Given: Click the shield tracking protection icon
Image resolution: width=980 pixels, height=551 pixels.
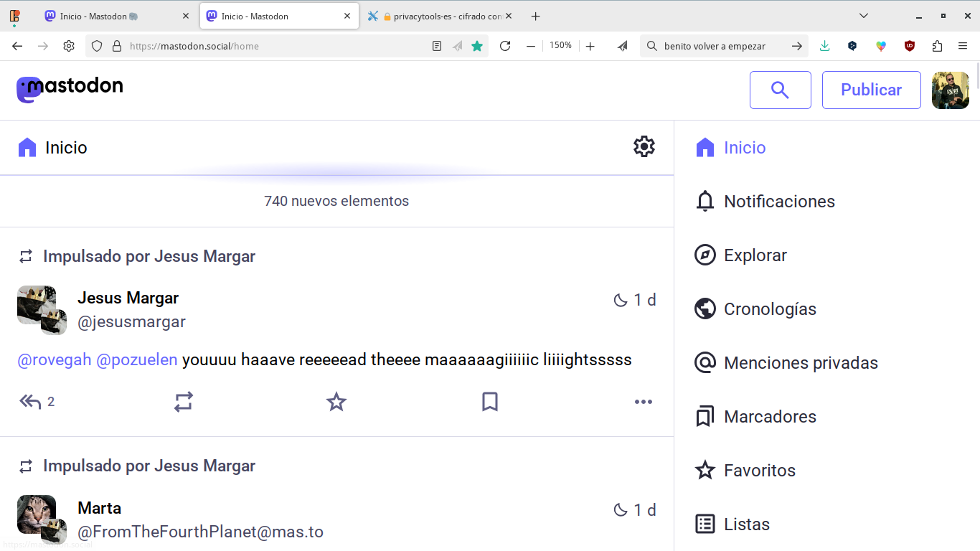Looking at the screenshot, I should tap(97, 46).
